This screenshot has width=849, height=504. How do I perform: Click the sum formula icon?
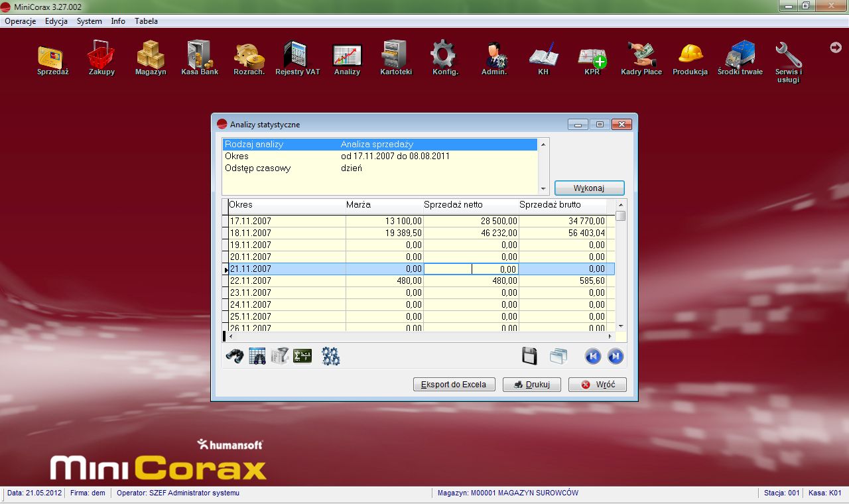coord(302,356)
